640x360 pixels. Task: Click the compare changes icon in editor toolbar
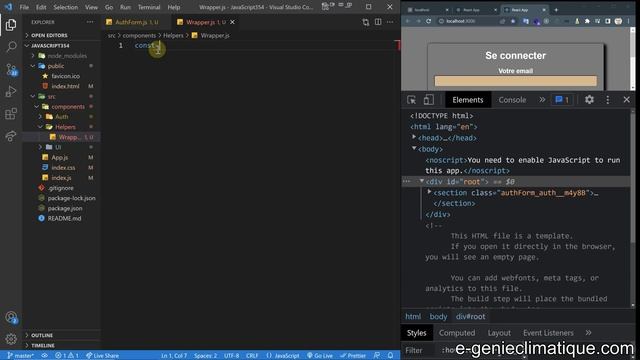click(x=366, y=22)
